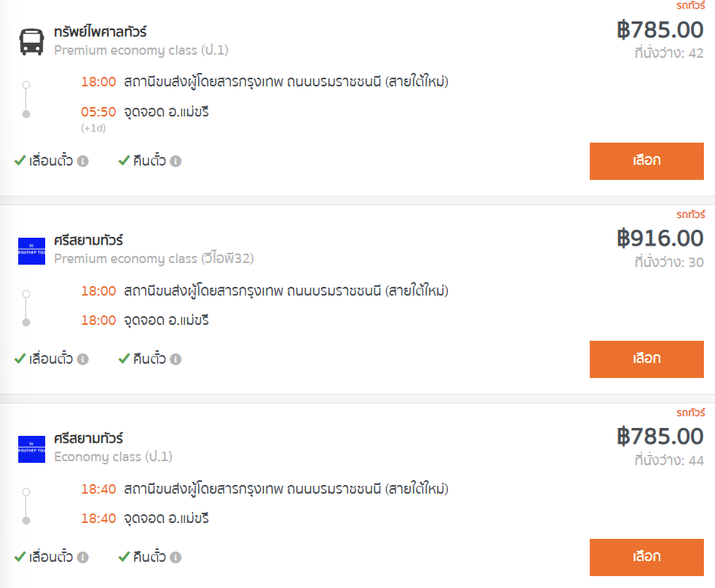Click ศรีสยามทัวร์ name on วีไอพี32 trip
Screen dimensions: 715x588
point(89,240)
